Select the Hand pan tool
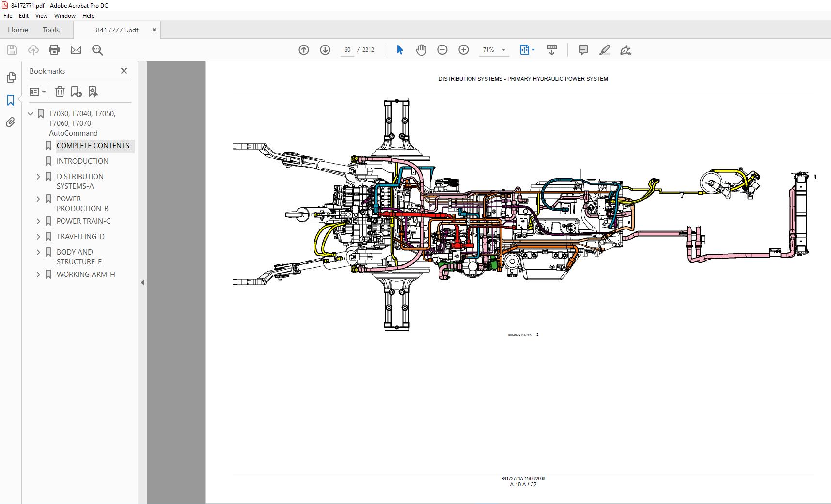 (x=421, y=50)
